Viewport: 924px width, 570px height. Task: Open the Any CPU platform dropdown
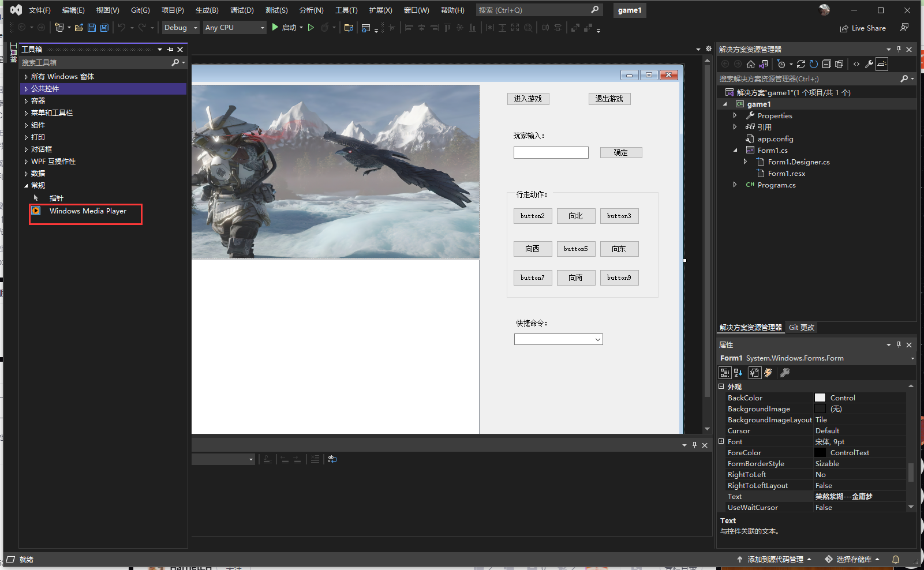point(234,28)
